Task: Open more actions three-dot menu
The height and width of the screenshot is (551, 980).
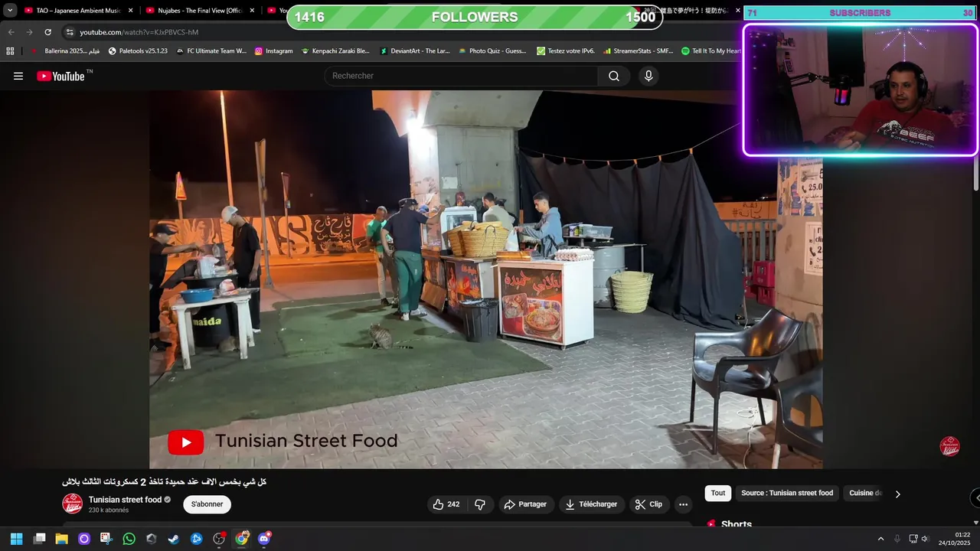Action: [683, 504]
